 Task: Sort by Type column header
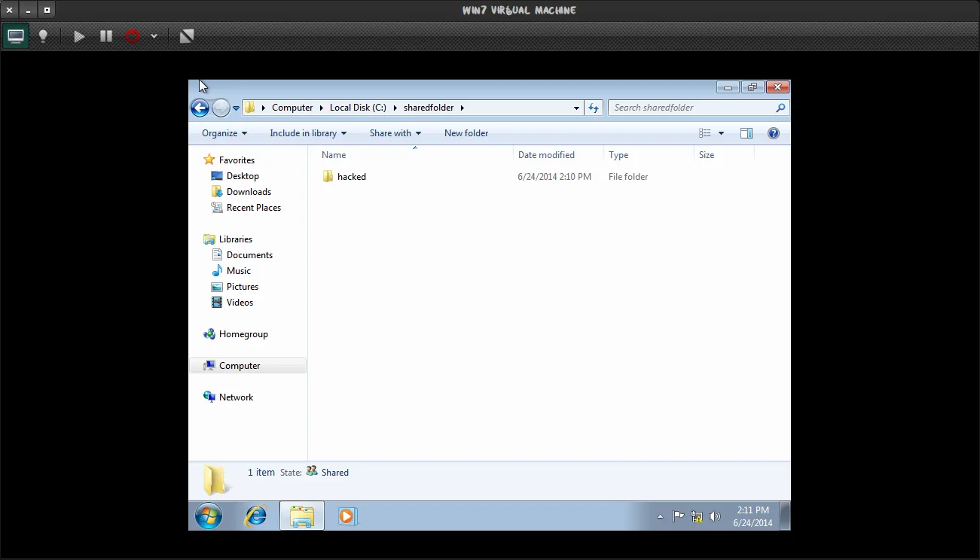[618, 155]
